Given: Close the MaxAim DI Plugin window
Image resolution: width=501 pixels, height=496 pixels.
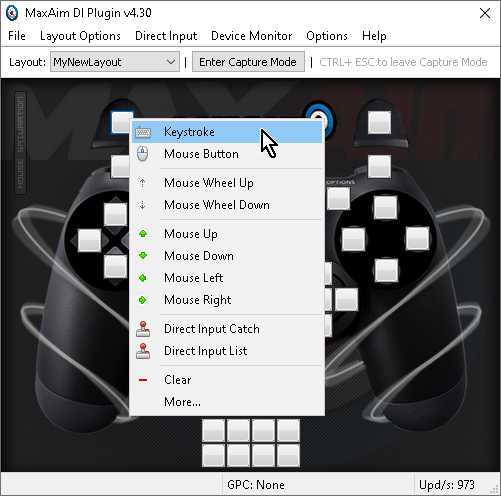Looking at the screenshot, I should [x=485, y=13].
